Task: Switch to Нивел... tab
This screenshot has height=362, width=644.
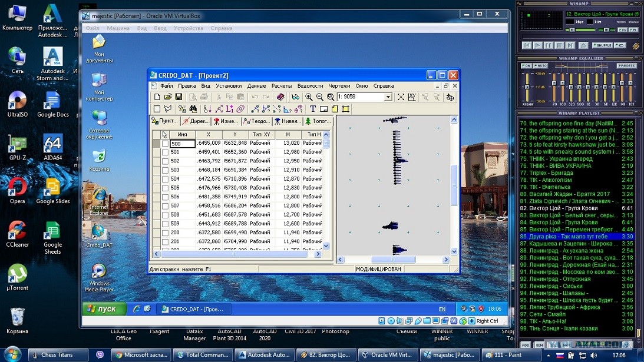Action: click(x=287, y=121)
